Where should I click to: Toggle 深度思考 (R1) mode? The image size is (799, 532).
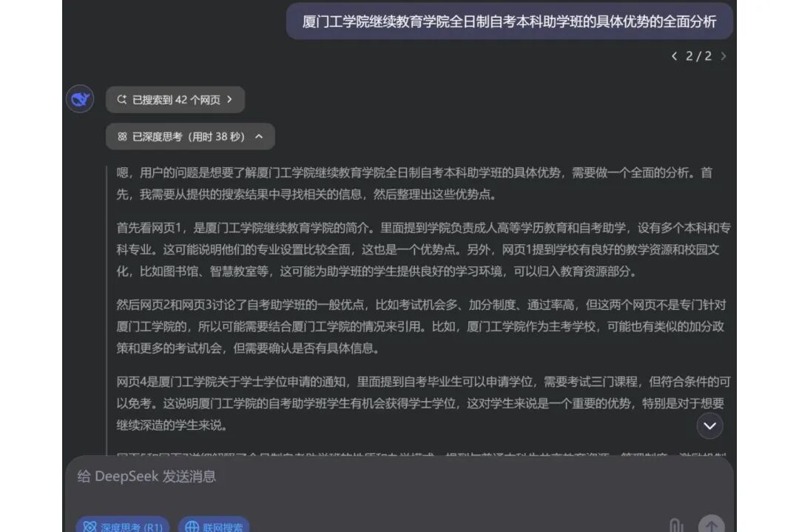(x=123, y=525)
